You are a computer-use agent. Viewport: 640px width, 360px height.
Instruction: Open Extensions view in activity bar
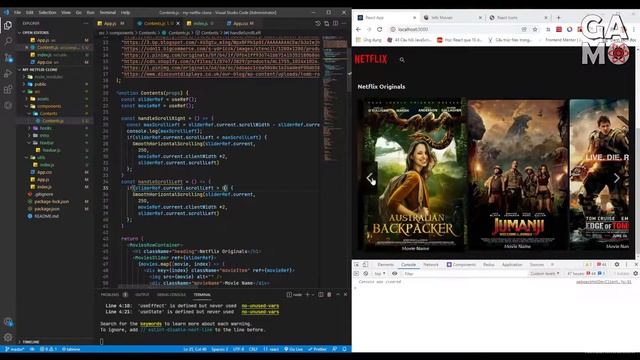[x=8, y=89]
